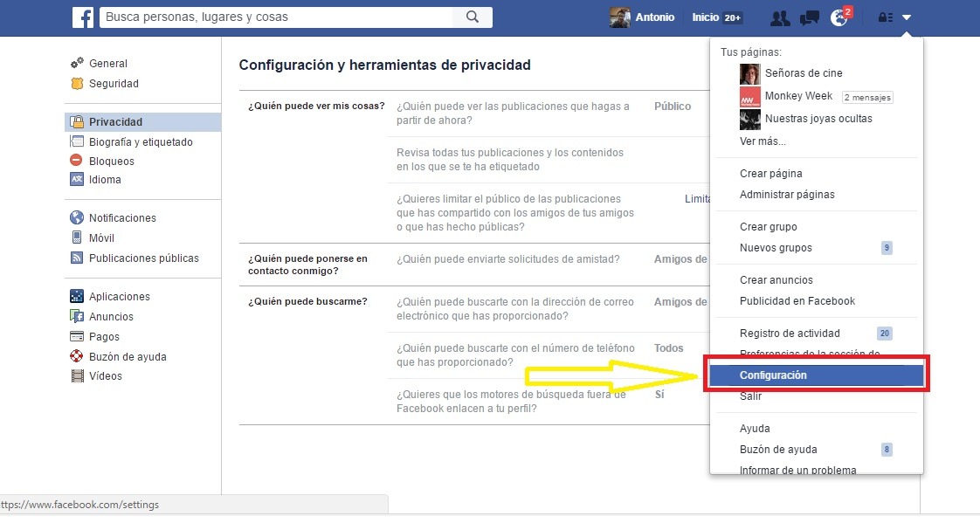Open the notifications globe icon
The image size is (980, 523).
839,18
